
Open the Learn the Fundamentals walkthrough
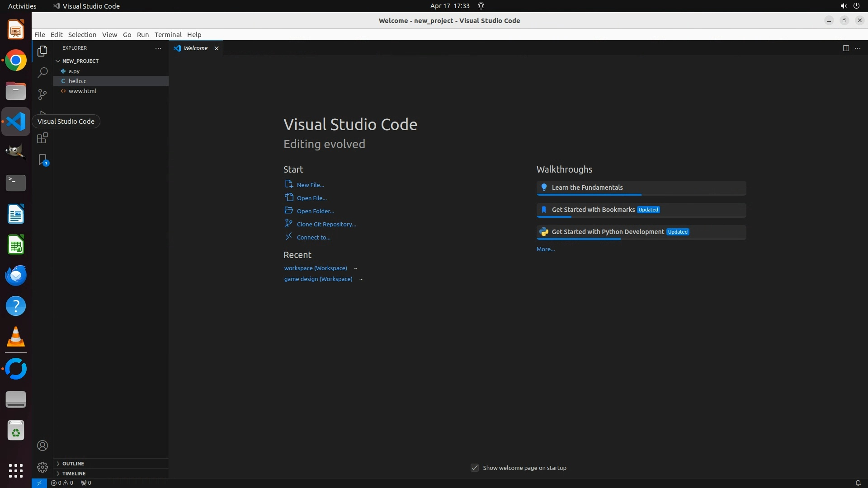587,188
